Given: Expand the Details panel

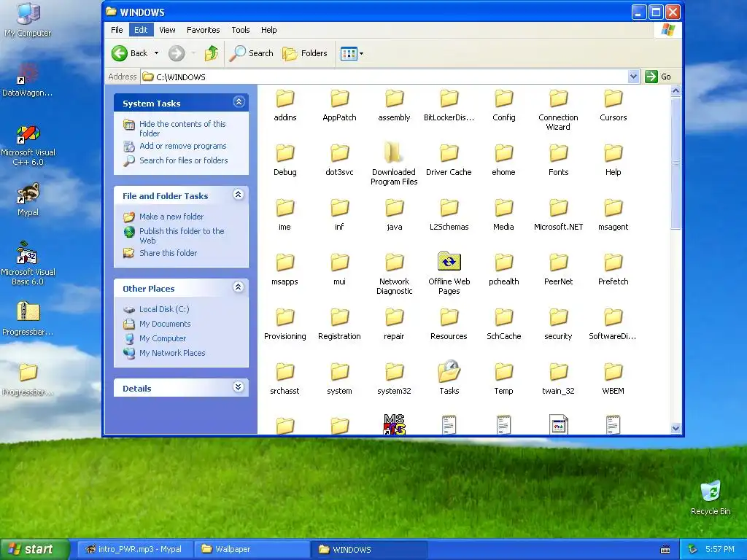Looking at the screenshot, I should pyautogui.click(x=239, y=387).
